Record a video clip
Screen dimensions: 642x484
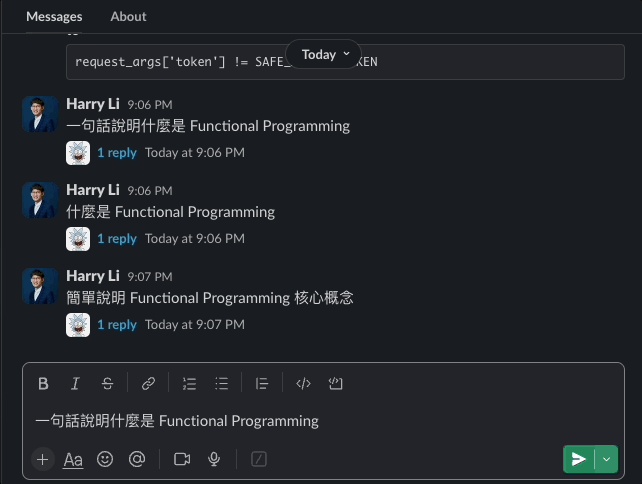pyautogui.click(x=182, y=459)
